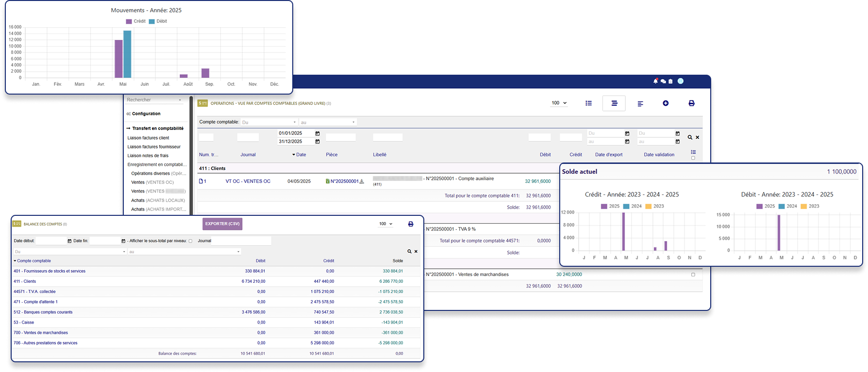Open calendar for Date validation au field
868x372 pixels.
(678, 142)
